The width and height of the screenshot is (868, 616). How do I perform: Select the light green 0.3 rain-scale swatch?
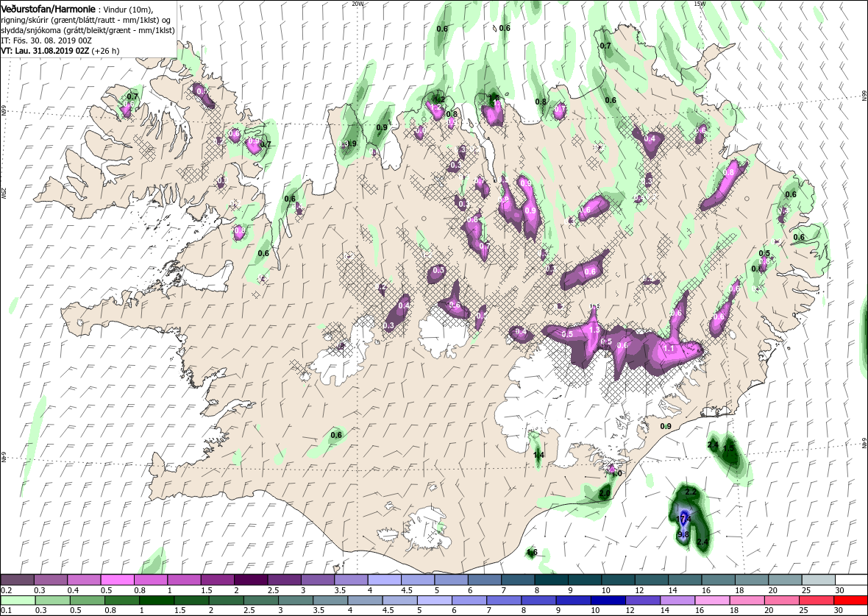(x=53, y=601)
